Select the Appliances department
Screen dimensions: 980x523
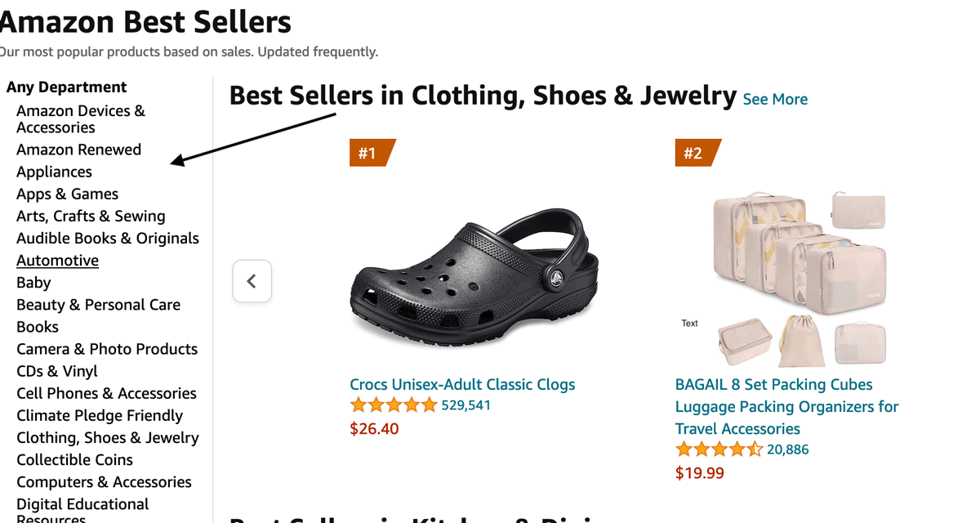[54, 172]
